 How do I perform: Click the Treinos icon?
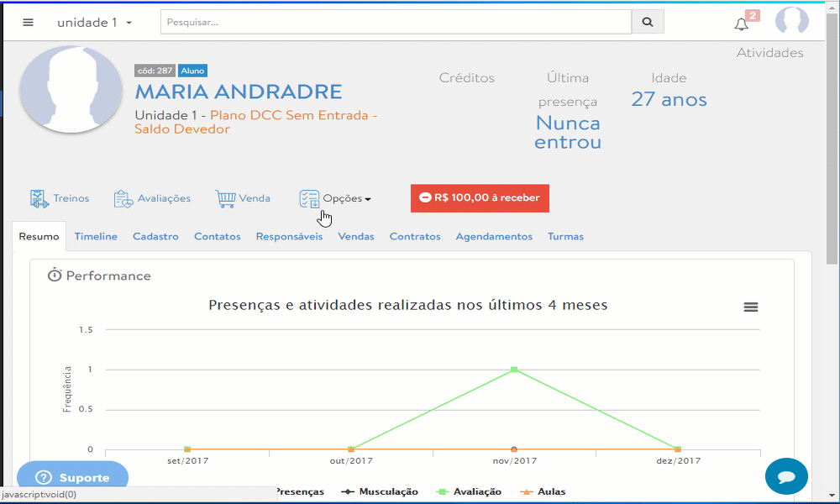point(39,199)
